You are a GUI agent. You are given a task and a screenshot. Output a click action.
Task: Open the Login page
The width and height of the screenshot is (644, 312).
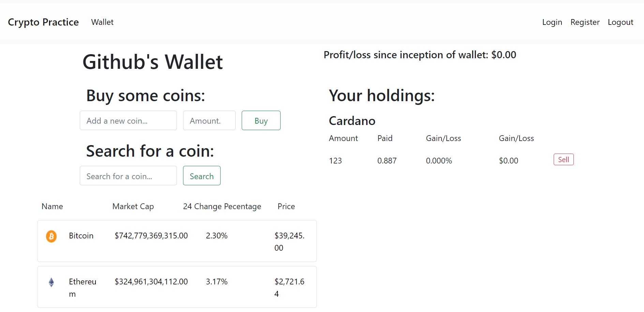552,22
